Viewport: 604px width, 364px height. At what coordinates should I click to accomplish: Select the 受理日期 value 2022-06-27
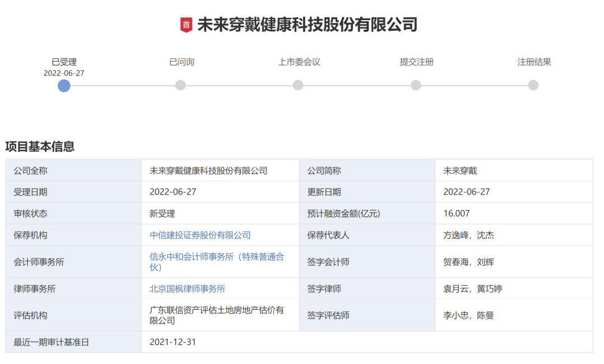[x=173, y=192]
